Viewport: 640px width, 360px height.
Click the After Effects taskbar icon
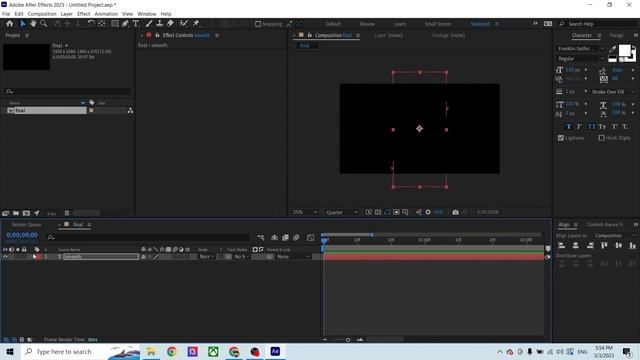[x=275, y=351]
